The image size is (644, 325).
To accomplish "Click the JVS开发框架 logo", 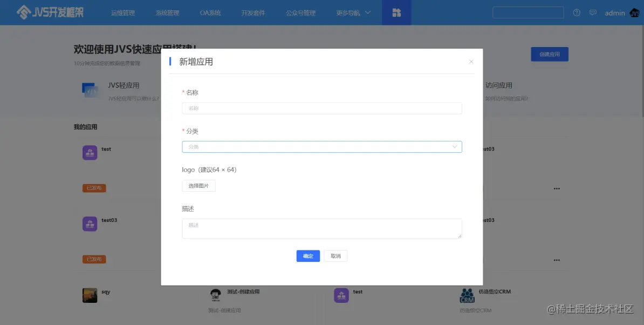I will (50, 12).
